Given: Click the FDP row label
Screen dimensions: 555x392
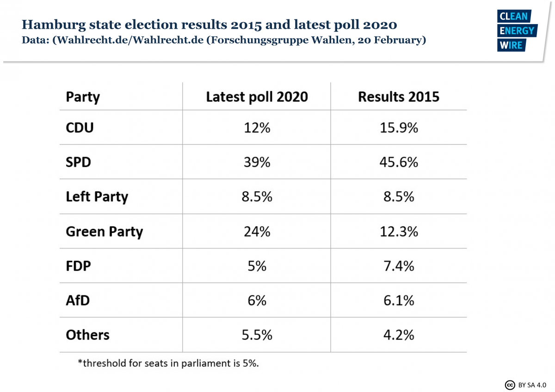Looking at the screenshot, I should [78, 266].
